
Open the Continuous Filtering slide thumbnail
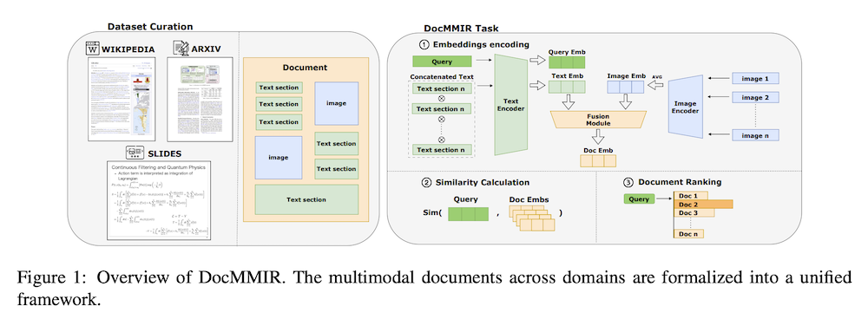159,200
